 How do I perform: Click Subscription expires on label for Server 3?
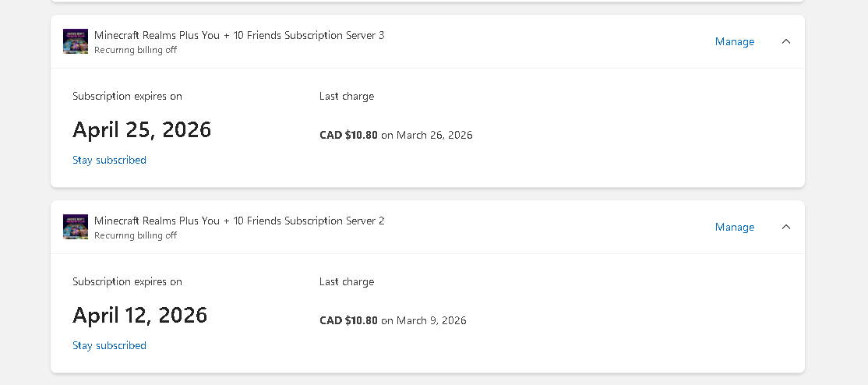pos(127,96)
